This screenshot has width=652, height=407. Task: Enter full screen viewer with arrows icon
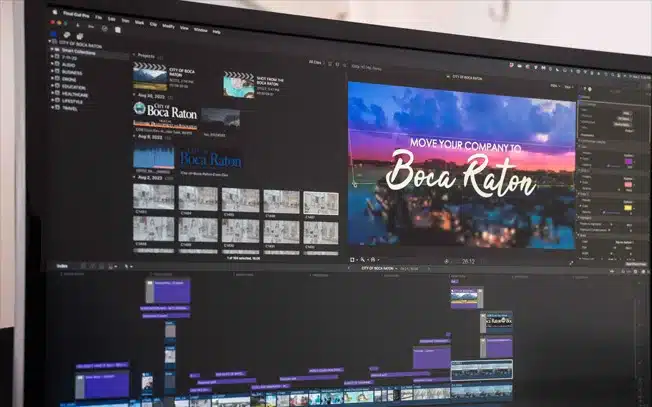[571, 262]
